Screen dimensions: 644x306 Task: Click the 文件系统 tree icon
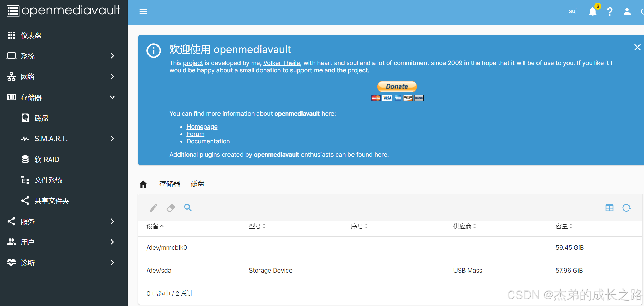pos(25,180)
